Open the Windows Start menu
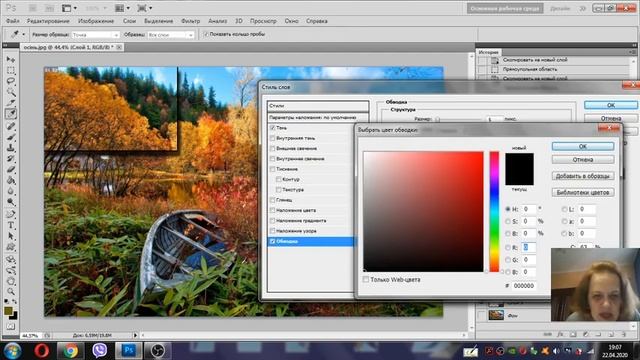 pos(12,351)
